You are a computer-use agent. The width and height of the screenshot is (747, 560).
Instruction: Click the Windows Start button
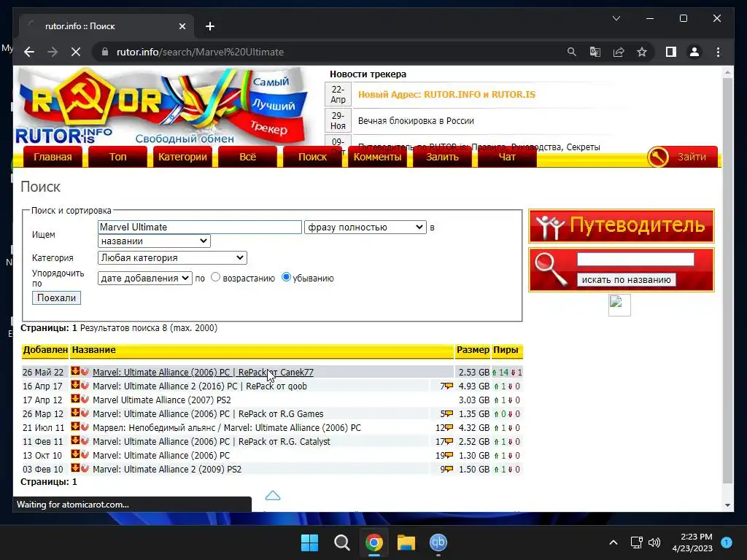pyautogui.click(x=309, y=542)
